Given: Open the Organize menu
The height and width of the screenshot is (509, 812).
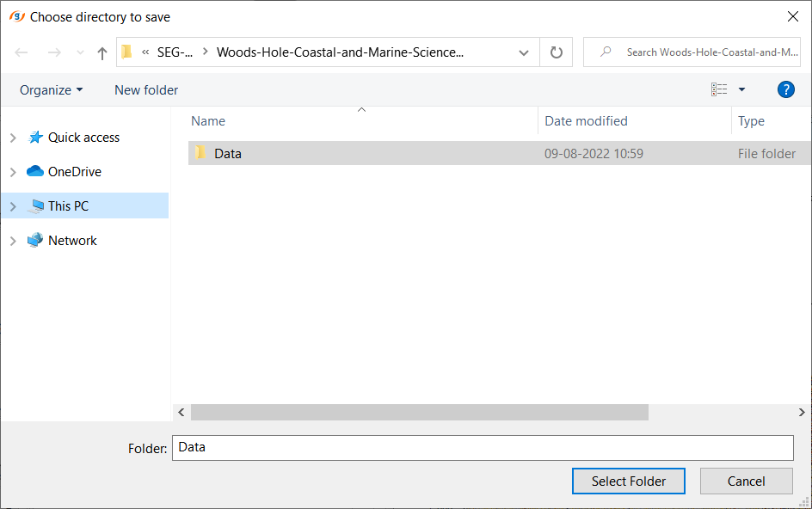Looking at the screenshot, I should [x=51, y=89].
